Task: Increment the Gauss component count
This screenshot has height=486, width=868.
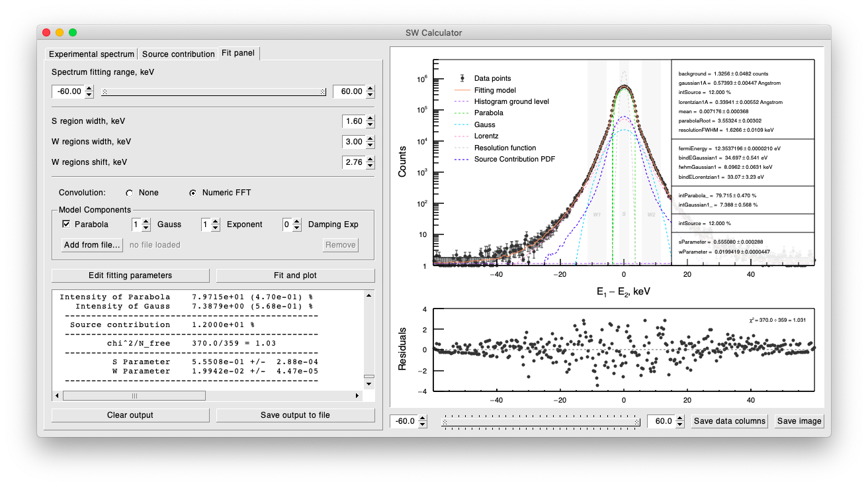Action: point(148,222)
